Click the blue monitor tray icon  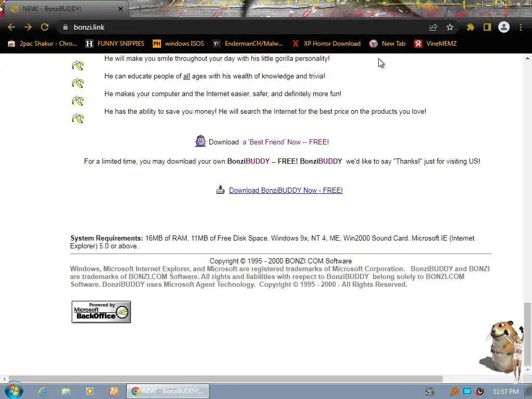pos(467,392)
